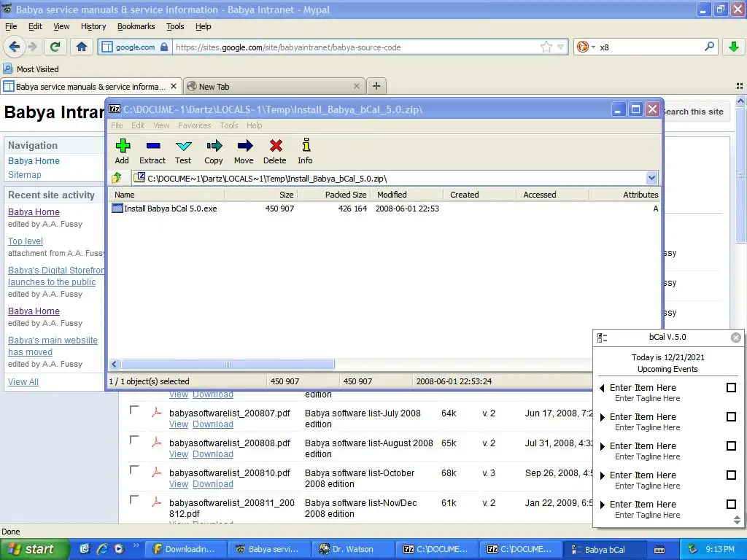Open the browser URL history dropdown arrow
The height and width of the screenshot is (560, 747).
(561, 47)
